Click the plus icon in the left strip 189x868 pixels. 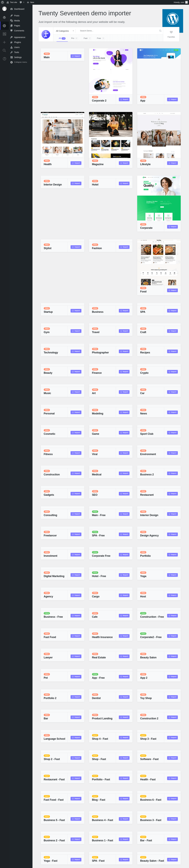(x=4, y=42)
